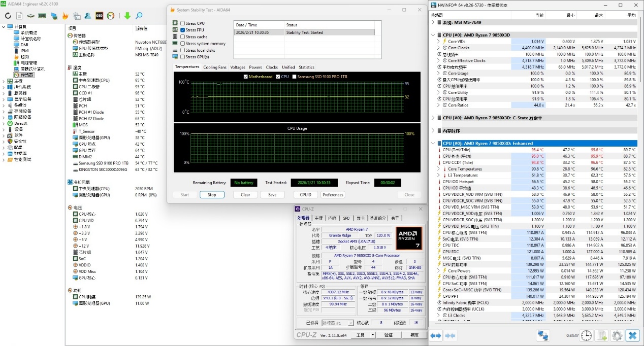644x346 pixels.
Task: Switch to the Powers tab
Action: click(255, 67)
